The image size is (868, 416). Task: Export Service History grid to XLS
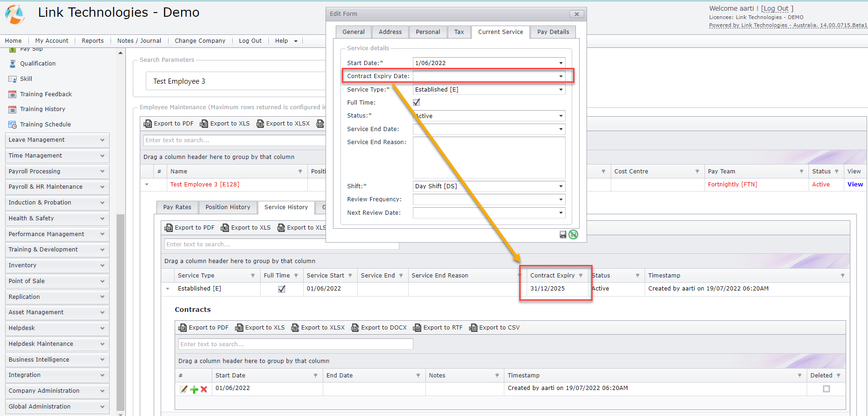(x=246, y=228)
